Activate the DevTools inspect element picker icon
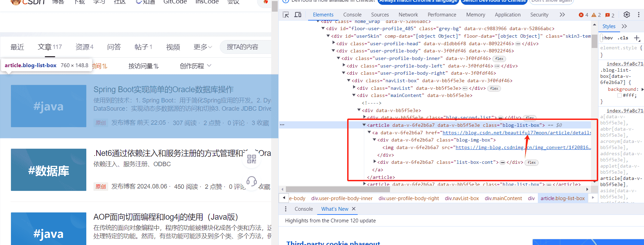 pyautogui.click(x=286, y=15)
